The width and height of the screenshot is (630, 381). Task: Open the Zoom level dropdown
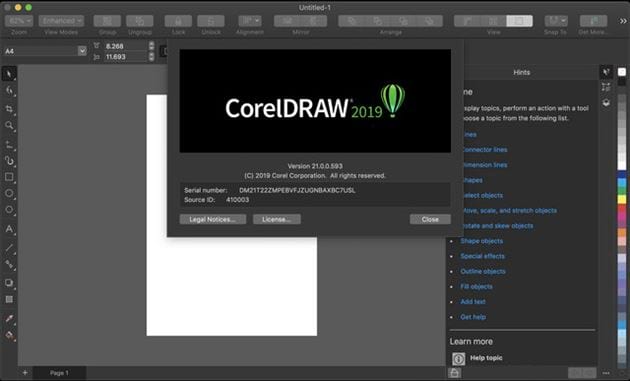click(19, 21)
